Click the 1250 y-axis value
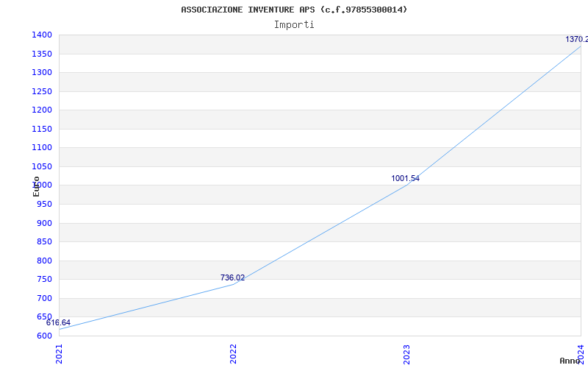Screen dimensions: 588x368 tap(42, 91)
